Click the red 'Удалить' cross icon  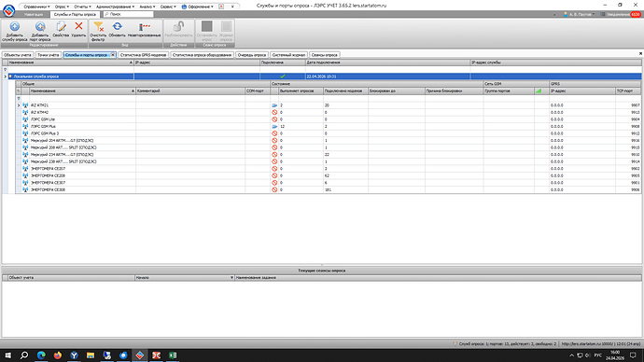(78, 26)
